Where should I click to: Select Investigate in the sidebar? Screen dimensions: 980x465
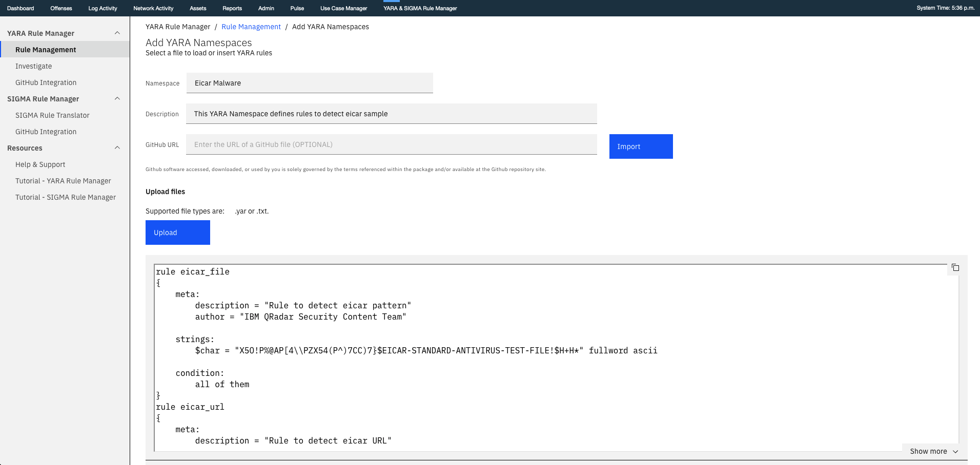pyautogui.click(x=34, y=66)
